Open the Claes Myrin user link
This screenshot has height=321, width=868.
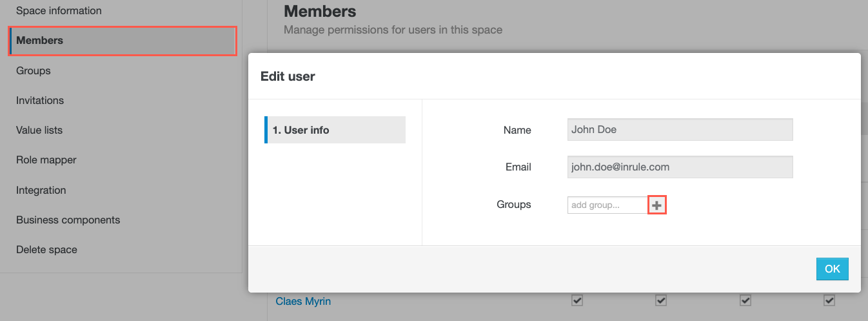[x=303, y=301]
